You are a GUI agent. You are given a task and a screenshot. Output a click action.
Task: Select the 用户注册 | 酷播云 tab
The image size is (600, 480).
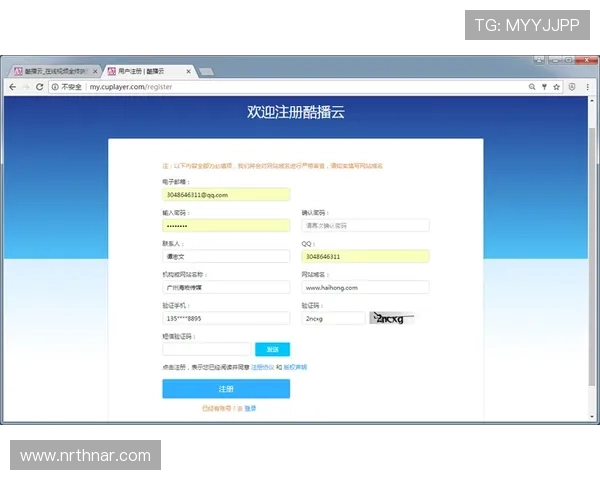click(x=150, y=71)
